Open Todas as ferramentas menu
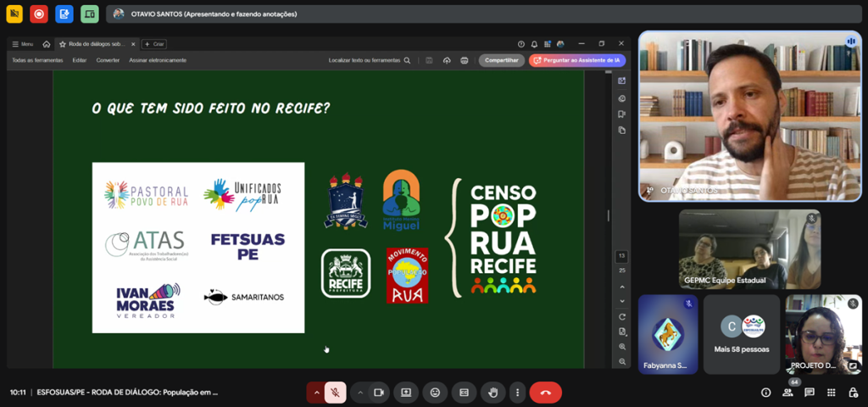Screen dimensions: 868x407 [37, 60]
